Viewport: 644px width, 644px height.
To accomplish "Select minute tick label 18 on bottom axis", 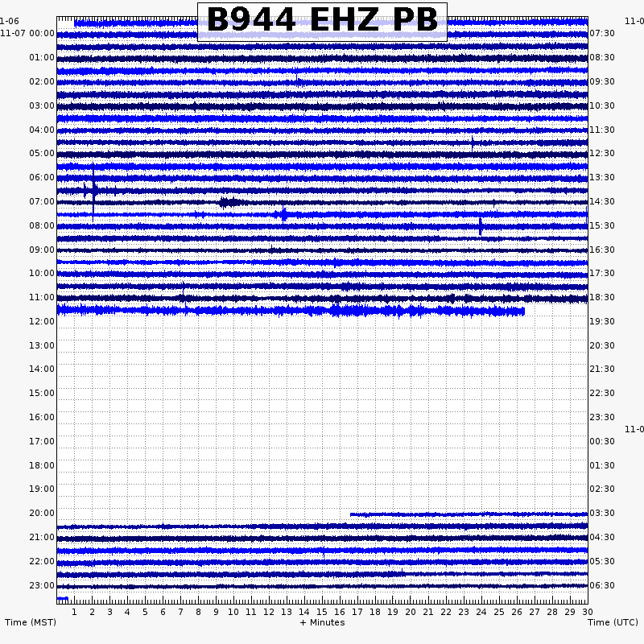I will pos(375,612).
